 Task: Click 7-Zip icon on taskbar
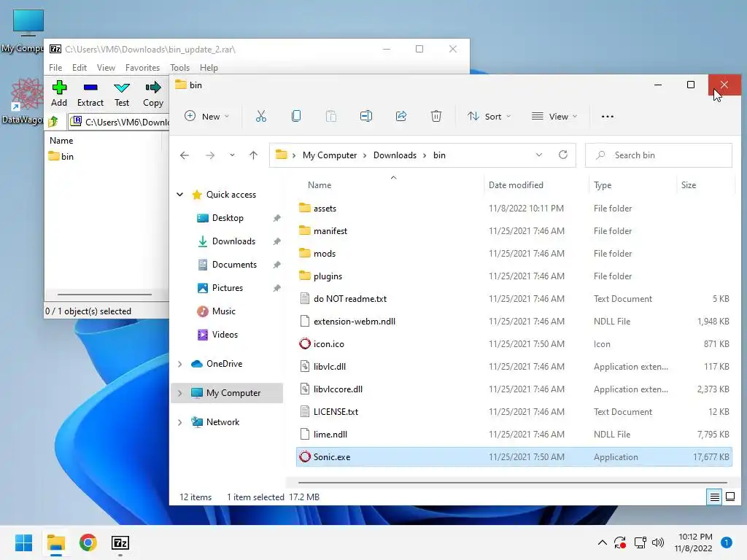tap(120, 542)
